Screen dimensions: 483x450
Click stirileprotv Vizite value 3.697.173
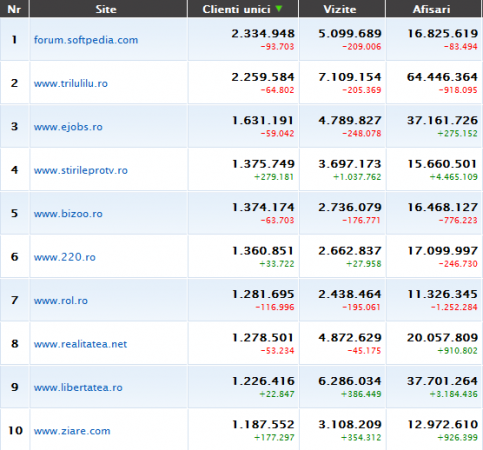(350, 164)
